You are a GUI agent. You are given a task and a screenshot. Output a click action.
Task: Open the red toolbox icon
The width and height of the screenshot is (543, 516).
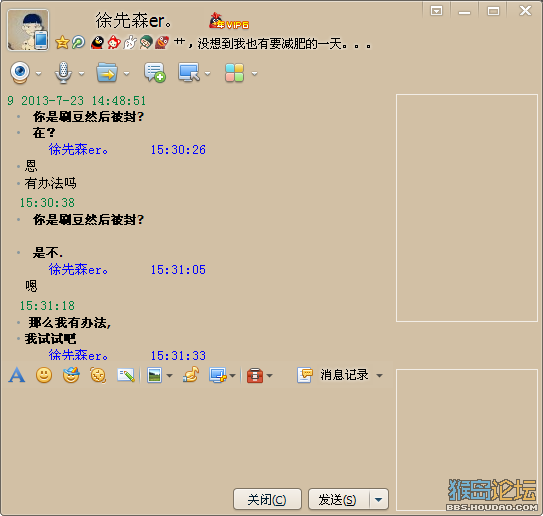tap(255, 375)
